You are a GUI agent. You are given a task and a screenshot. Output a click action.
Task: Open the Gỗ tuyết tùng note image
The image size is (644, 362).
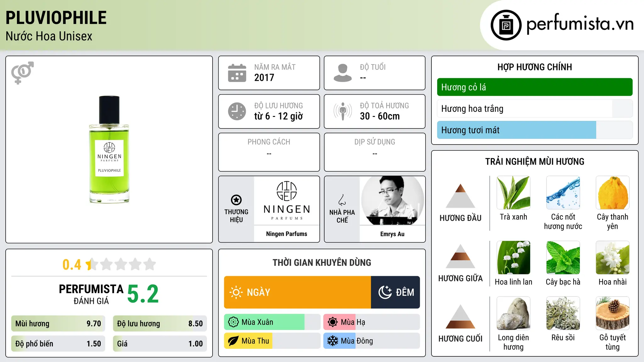tap(613, 313)
